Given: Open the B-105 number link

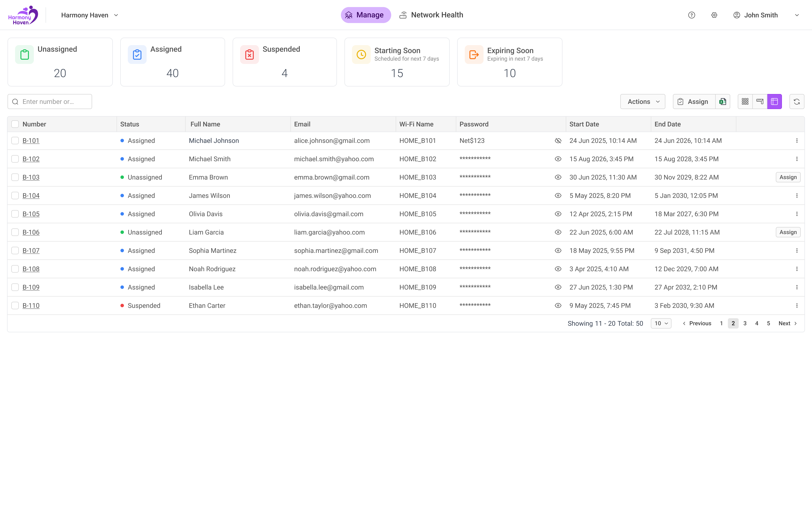Looking at the screenshot, I should tap(31, 214).
